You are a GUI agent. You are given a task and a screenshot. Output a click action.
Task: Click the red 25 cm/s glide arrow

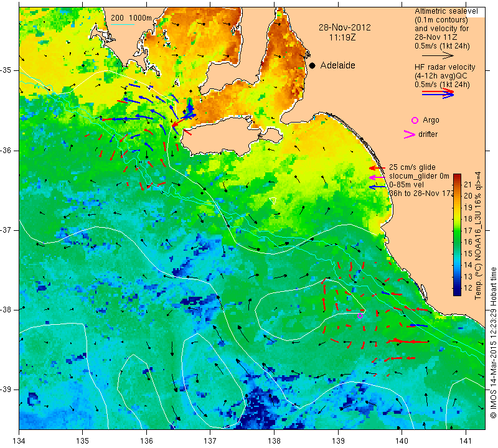[x=377, y=168]
